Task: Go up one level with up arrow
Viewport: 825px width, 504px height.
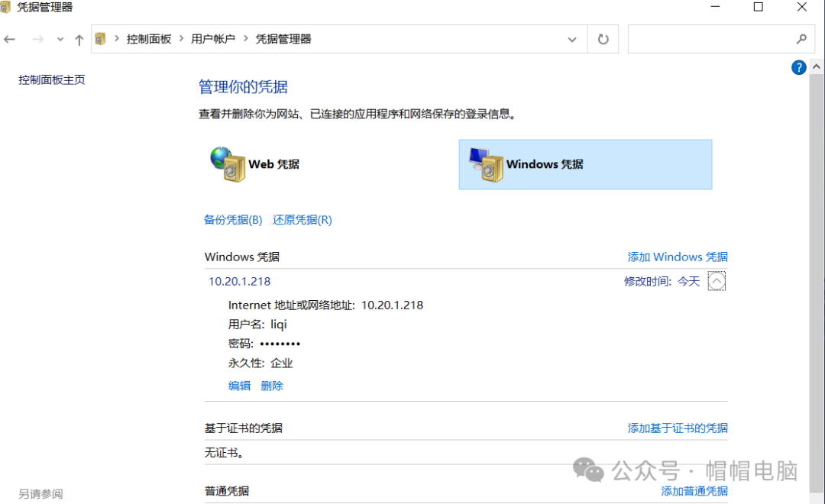Action: (x=79, y=40)
